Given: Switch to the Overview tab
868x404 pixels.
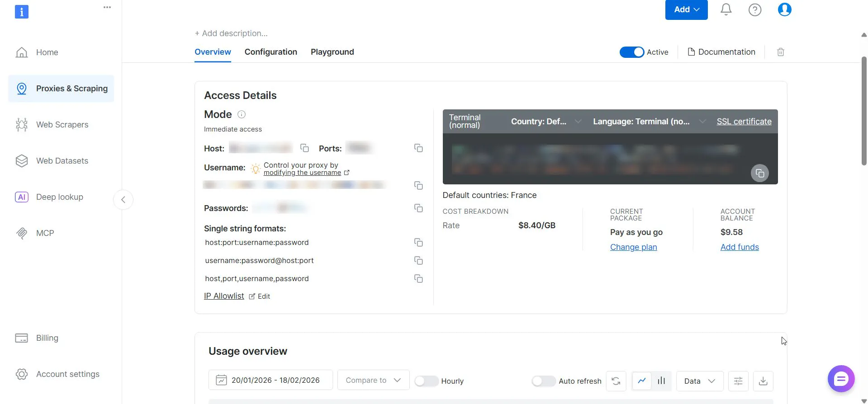Looking at the screenshot, I should (213, 52).
